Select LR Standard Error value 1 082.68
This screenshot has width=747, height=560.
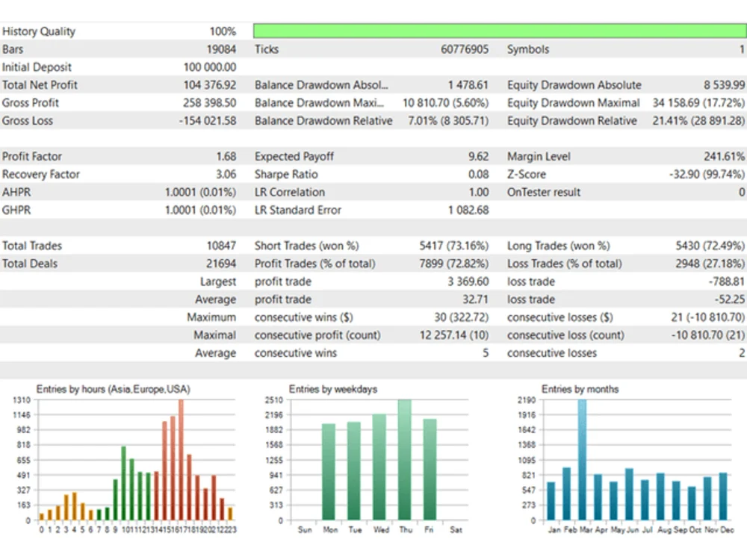(x=468, y=210)
